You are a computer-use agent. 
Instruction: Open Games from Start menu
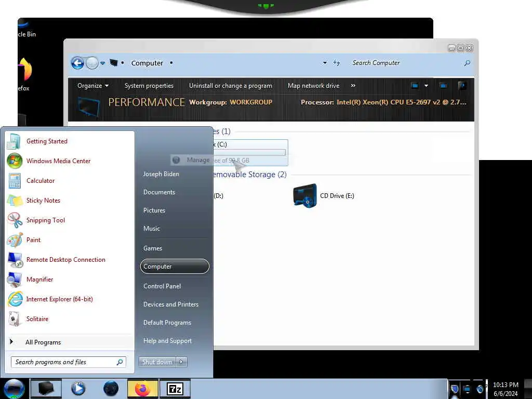click(153, 248)
